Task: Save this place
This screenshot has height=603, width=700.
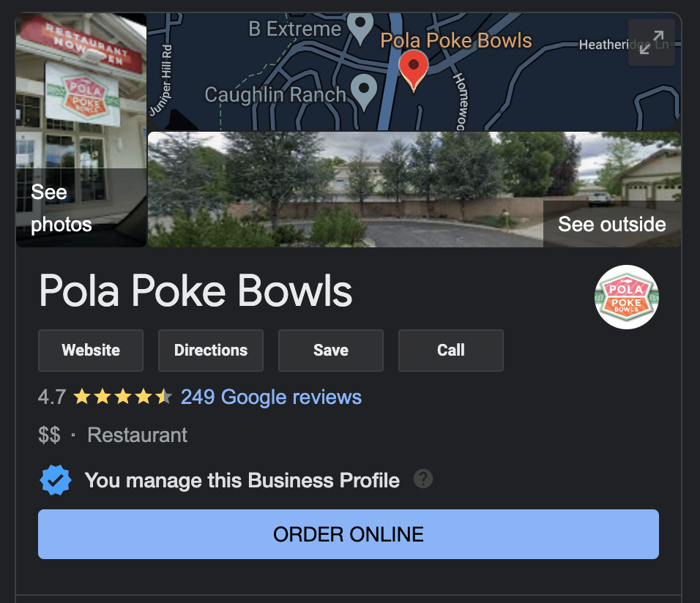Action: (331, 351)
